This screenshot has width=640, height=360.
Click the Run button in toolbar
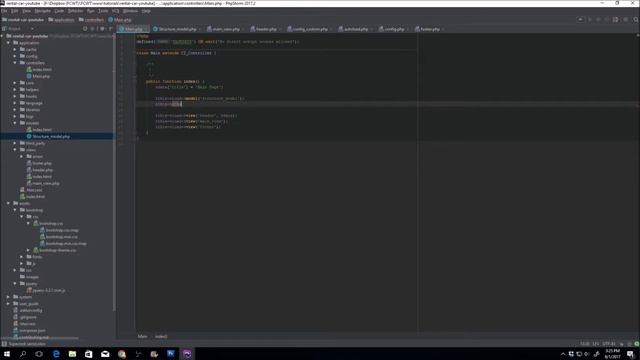coord(590,20)
